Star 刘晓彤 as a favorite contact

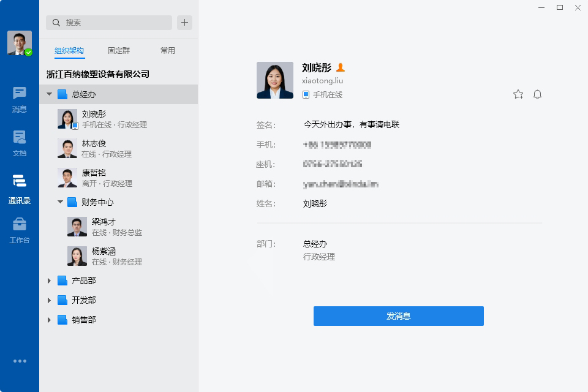click(518, 94)
